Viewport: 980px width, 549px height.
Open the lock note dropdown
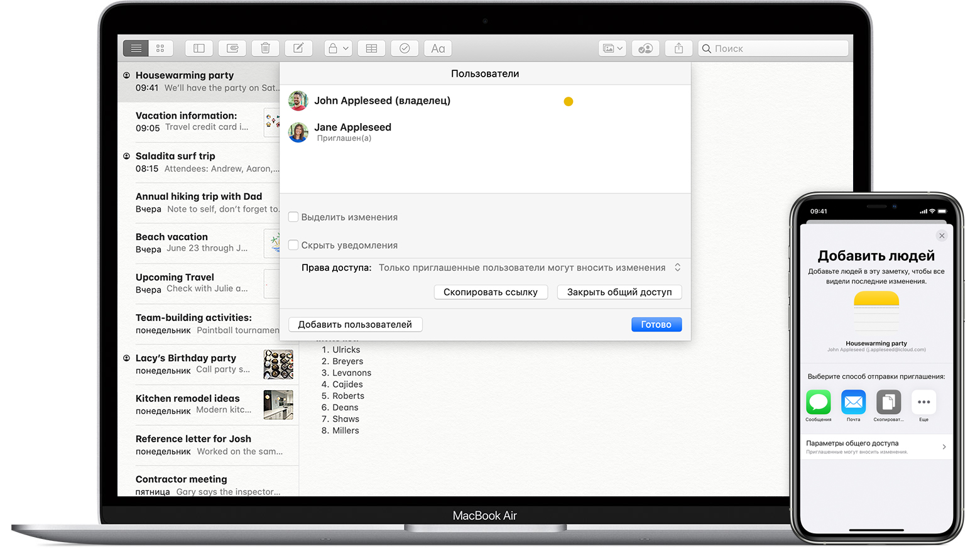click(338, 48)
